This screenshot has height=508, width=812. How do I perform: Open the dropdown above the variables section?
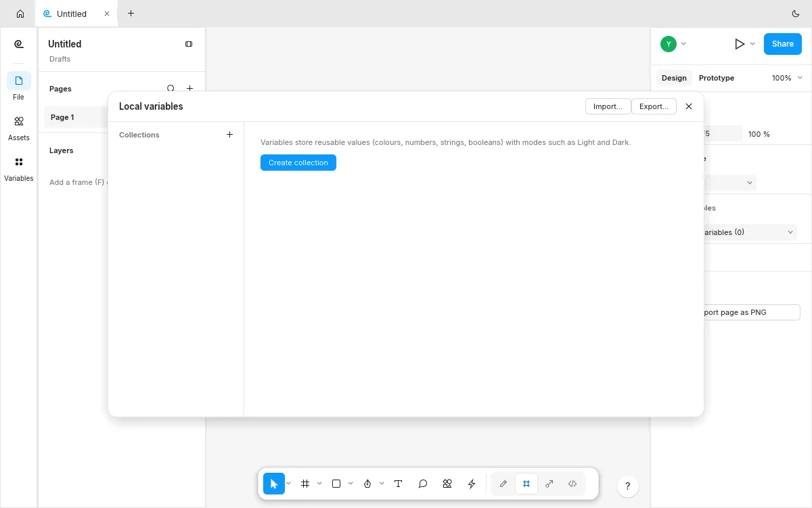point(730,183)
